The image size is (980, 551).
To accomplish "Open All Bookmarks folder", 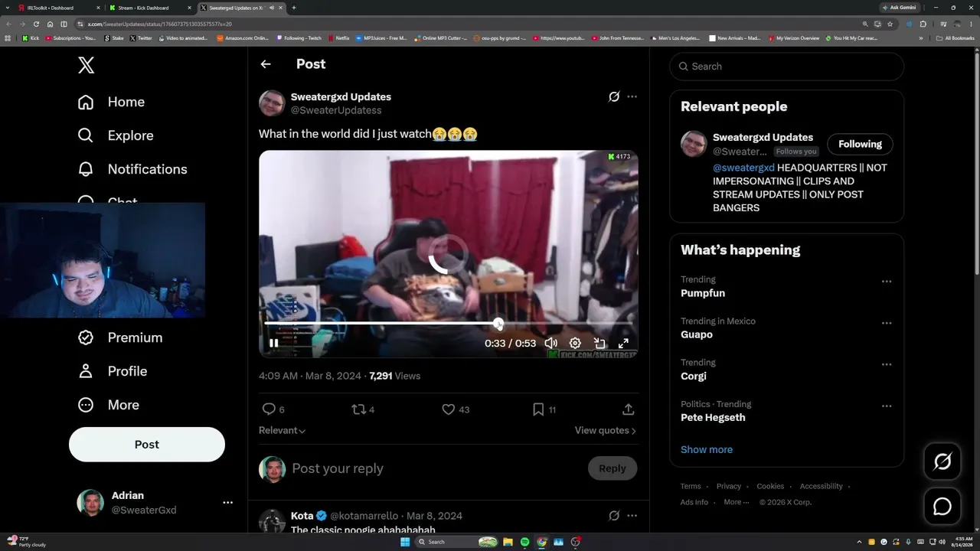I will pos(956,37).
